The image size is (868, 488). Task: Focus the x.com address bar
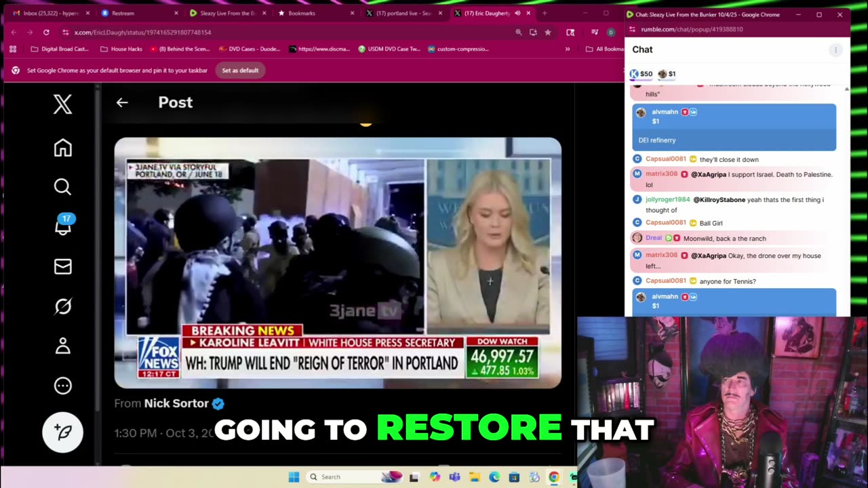click(292, 32)
